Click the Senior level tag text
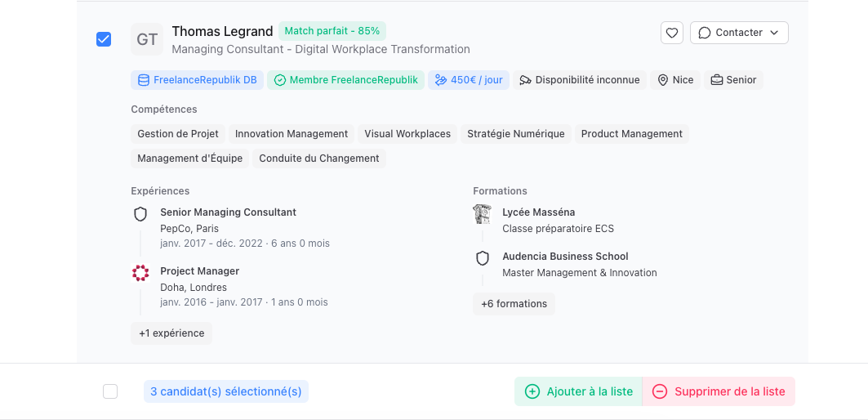Screen dimensions: 868x420 coord(741,80)
